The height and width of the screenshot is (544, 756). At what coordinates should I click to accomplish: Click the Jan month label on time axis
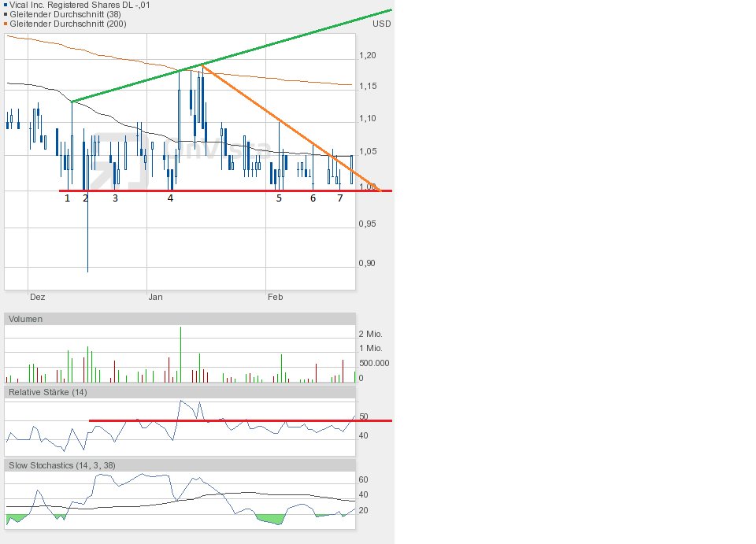tap(156, 297)
